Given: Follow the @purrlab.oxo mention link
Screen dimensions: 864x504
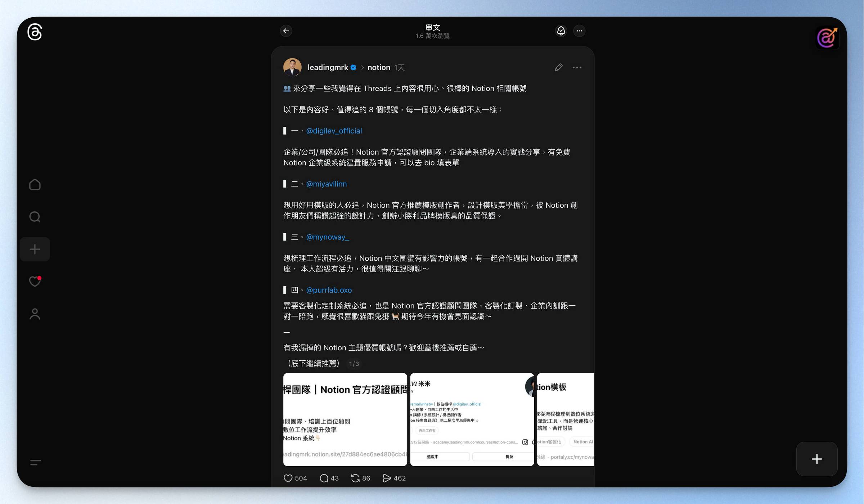Looking at the screenshot, I should pyautogui.click(x=329, y=290).
